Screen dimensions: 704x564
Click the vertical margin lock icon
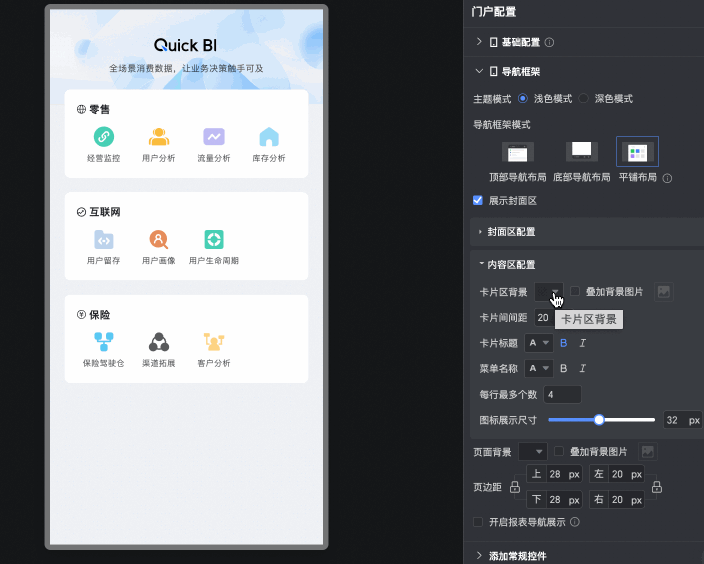pyautogui.click(x=515, y=487)
